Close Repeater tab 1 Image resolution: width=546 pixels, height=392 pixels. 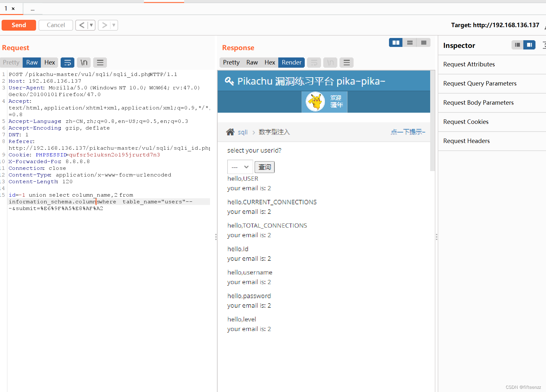click(x=13, y=9)
